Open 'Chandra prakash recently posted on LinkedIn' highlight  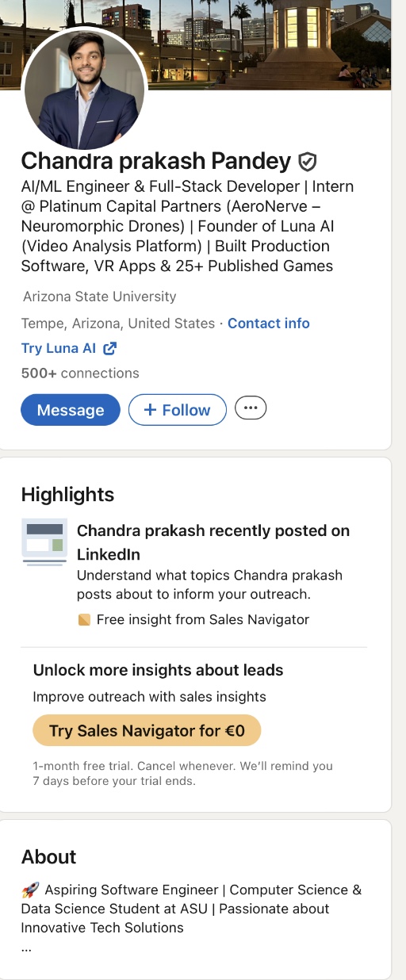[213, 542]
